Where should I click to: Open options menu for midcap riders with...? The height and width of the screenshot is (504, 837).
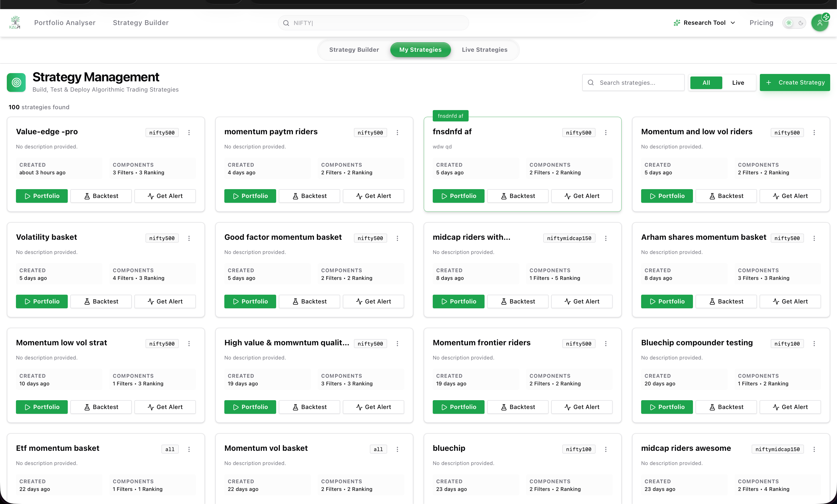pos(606,238)
